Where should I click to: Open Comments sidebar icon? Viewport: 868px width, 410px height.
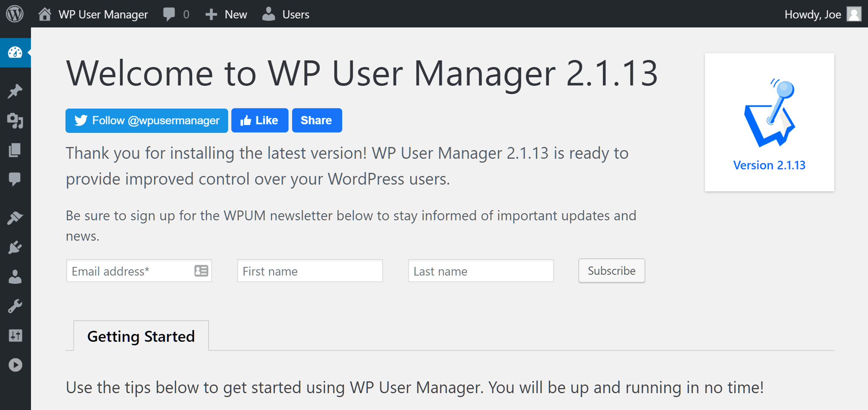[x=15, y=179]
